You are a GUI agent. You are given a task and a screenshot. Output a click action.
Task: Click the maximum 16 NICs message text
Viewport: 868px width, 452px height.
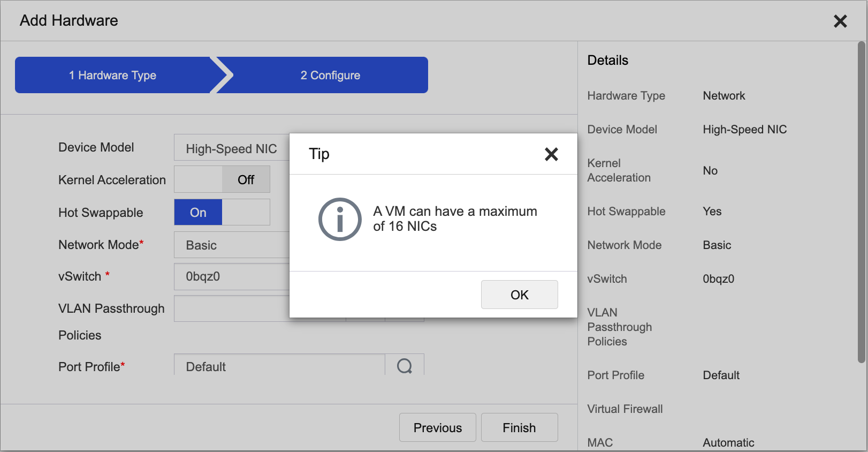(455, 219)
